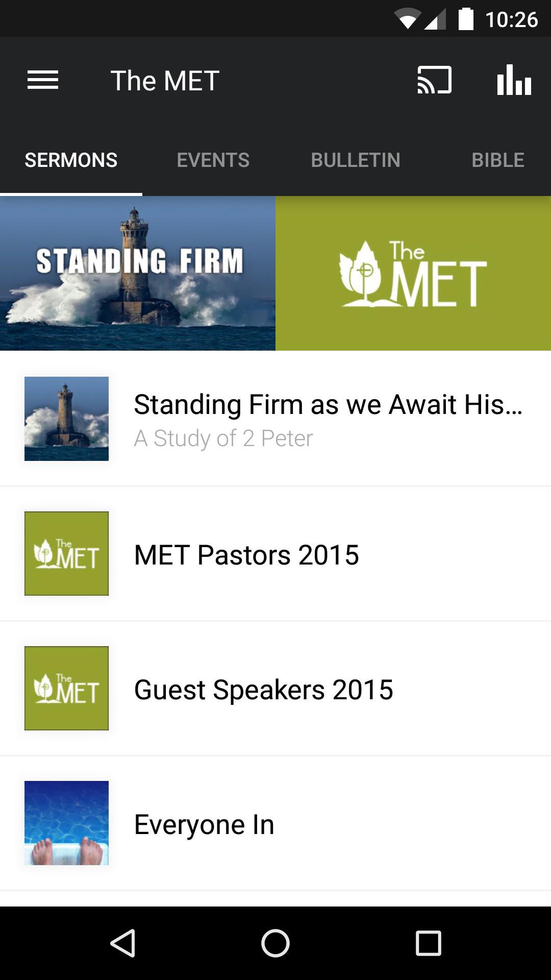Open the Everyone In series
Image resolution: width=551 pixels, height=980 pixels.
[204, 824]
